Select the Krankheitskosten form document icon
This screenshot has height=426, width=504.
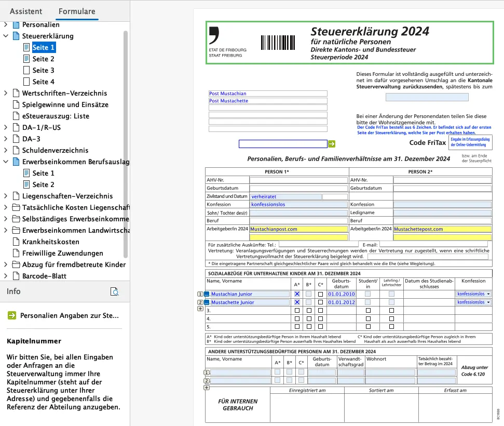[16, 242]
